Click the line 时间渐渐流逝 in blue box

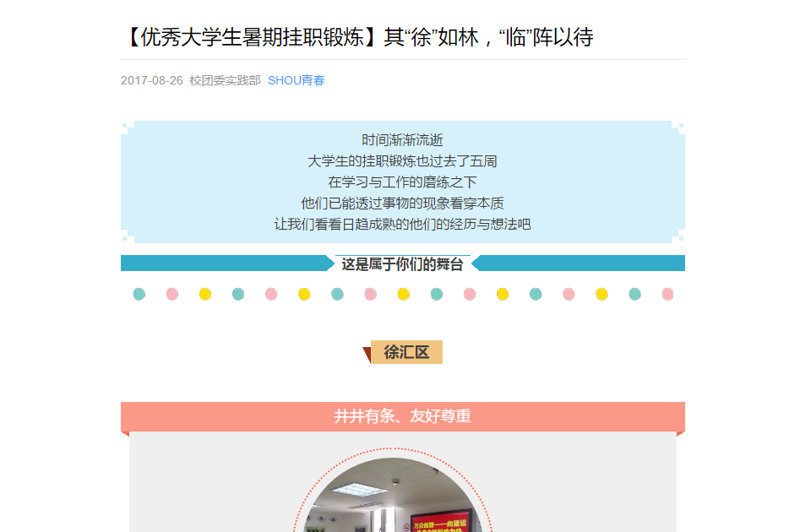click(402, 140)
